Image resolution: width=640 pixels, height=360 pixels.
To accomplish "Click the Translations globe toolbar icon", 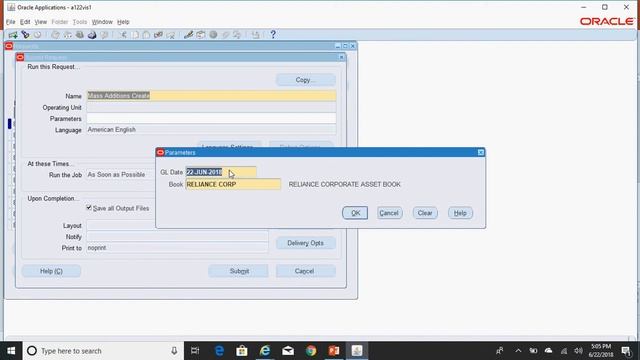I will [x=213, y=35].
